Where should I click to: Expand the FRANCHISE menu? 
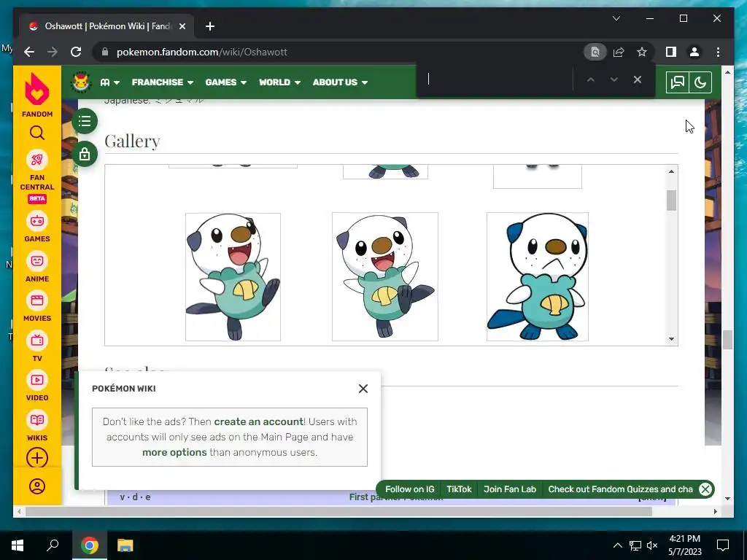(x=163, y=82)
